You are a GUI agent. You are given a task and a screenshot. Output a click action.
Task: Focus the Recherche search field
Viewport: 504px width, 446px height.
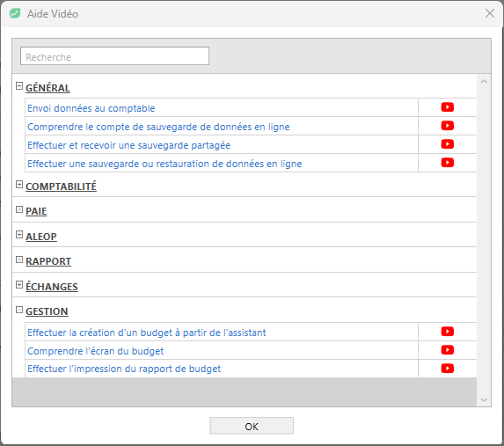coord(114,56)
